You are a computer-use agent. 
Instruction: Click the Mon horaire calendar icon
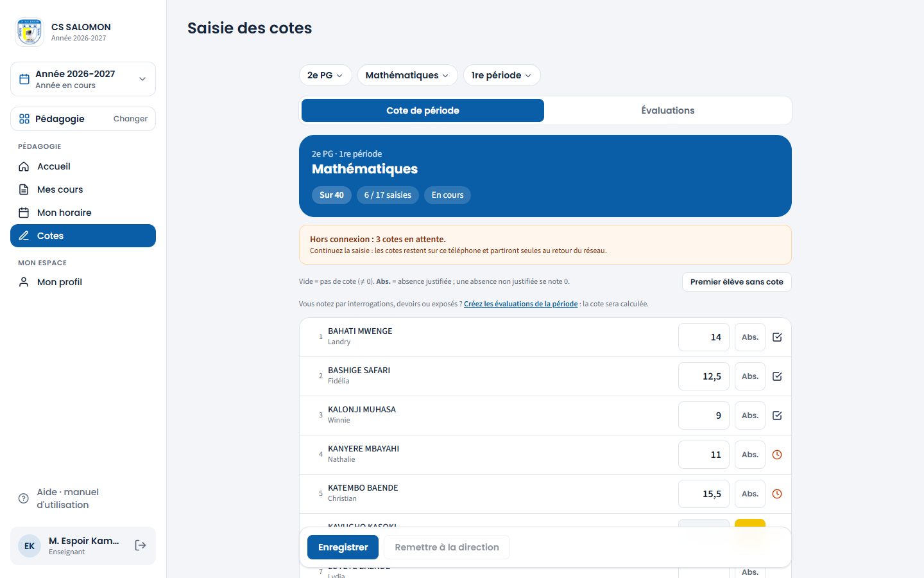24,213
